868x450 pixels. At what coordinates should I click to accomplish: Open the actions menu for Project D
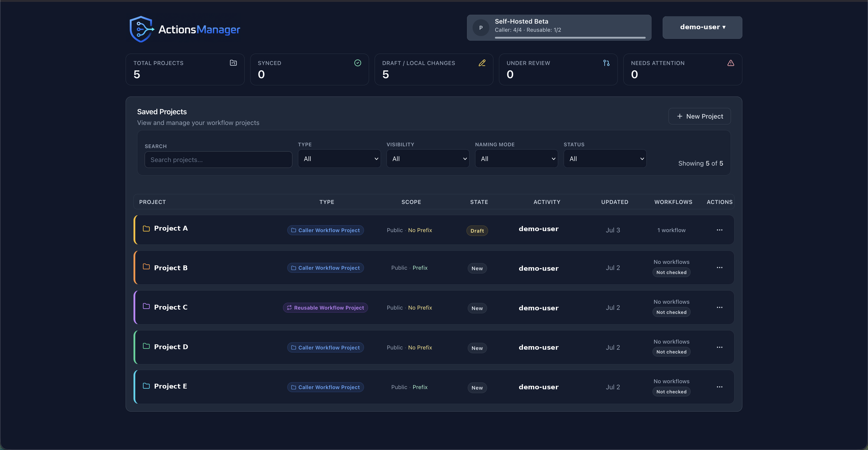tap(720, 347)
